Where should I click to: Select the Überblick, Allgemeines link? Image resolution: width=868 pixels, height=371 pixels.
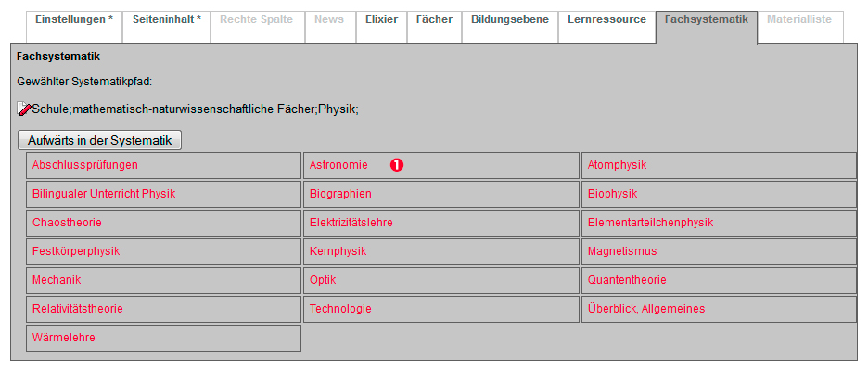(646, 309)
